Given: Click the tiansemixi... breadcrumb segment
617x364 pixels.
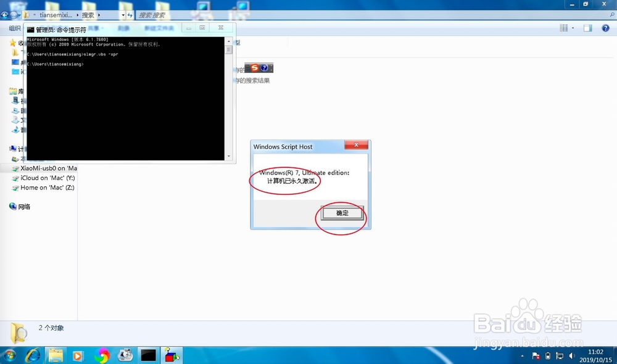Looking at the screenshot, I should coord(56,15).
